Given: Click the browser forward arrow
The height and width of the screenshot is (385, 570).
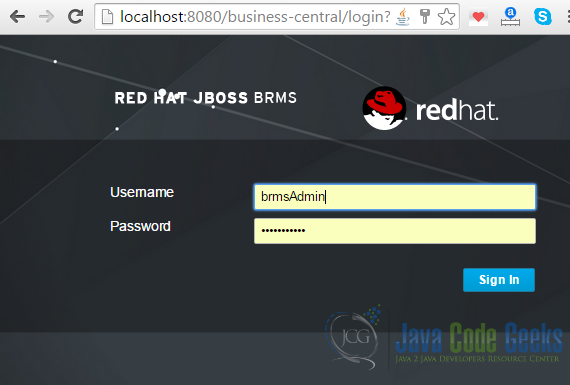Looking at the screenshot, I should 46,17.
